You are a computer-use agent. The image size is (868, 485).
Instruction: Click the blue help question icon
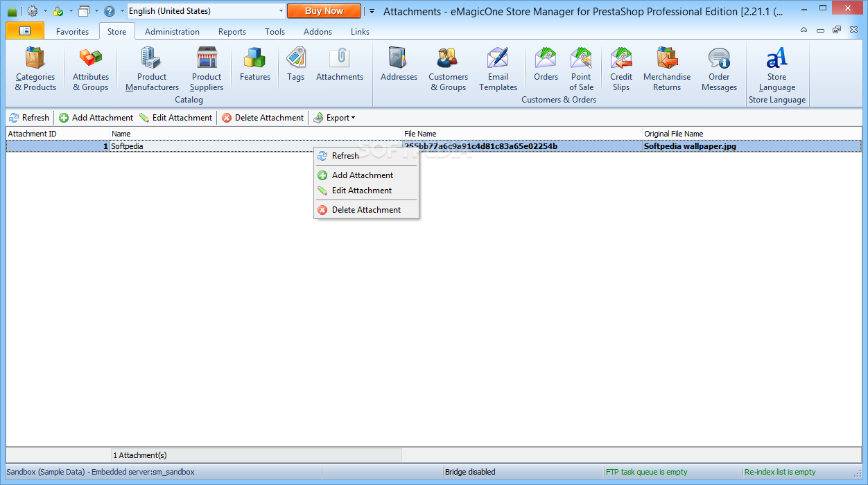[110, 11]
